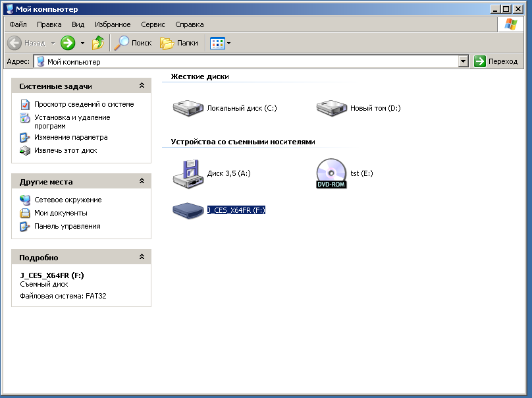Collapse the Системные задачи panel
The height and width of the screenshot is (398, 532).
pos(142,86)
